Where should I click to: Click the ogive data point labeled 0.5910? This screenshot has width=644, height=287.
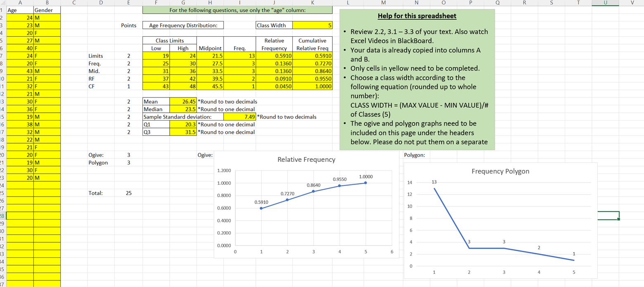coord(261,208)
